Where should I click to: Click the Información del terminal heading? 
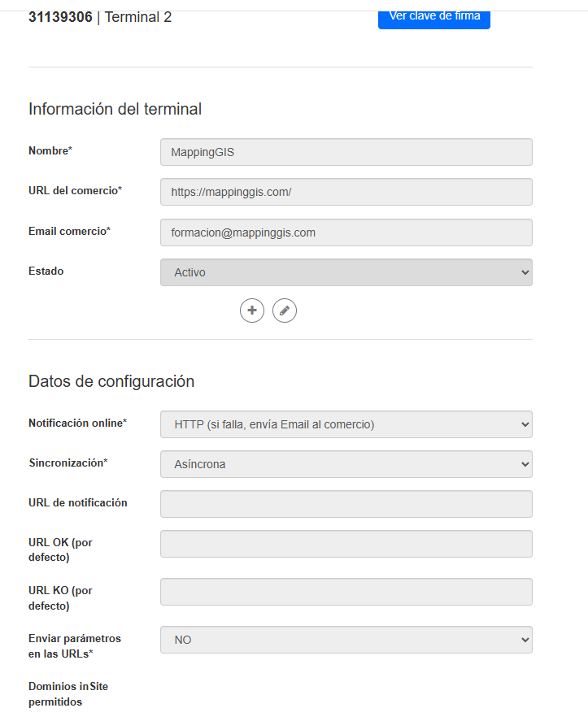(115, 109)
